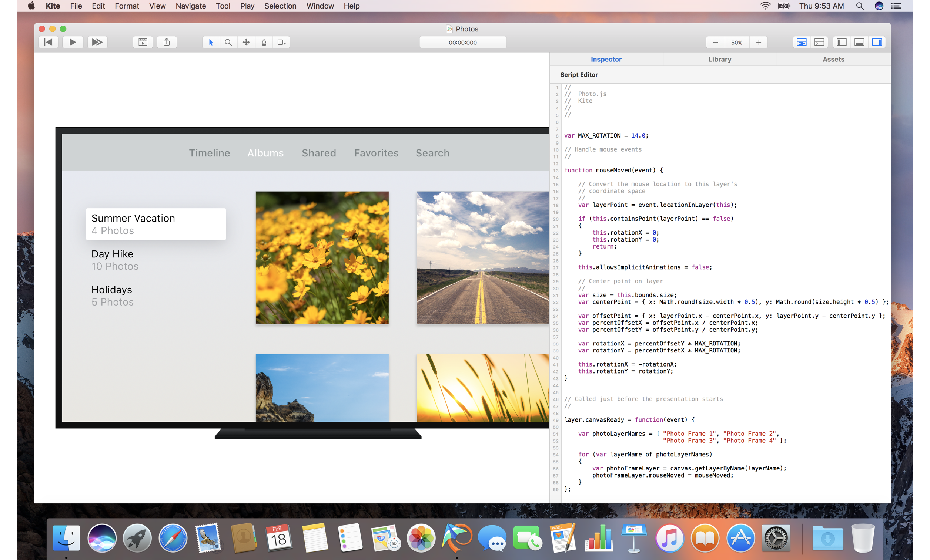
Task: Toggle the left sidebar panel
Action: coord(841,42)
